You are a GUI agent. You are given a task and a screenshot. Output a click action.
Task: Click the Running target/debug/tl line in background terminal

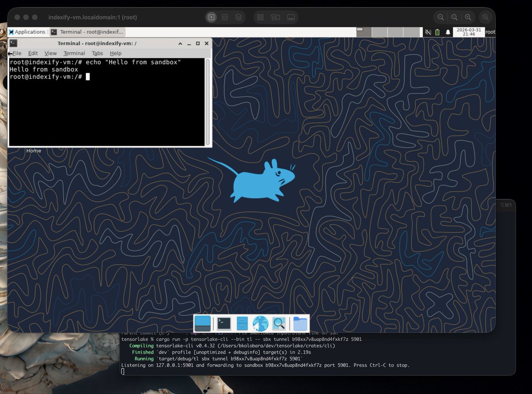(x=219, y=359)
